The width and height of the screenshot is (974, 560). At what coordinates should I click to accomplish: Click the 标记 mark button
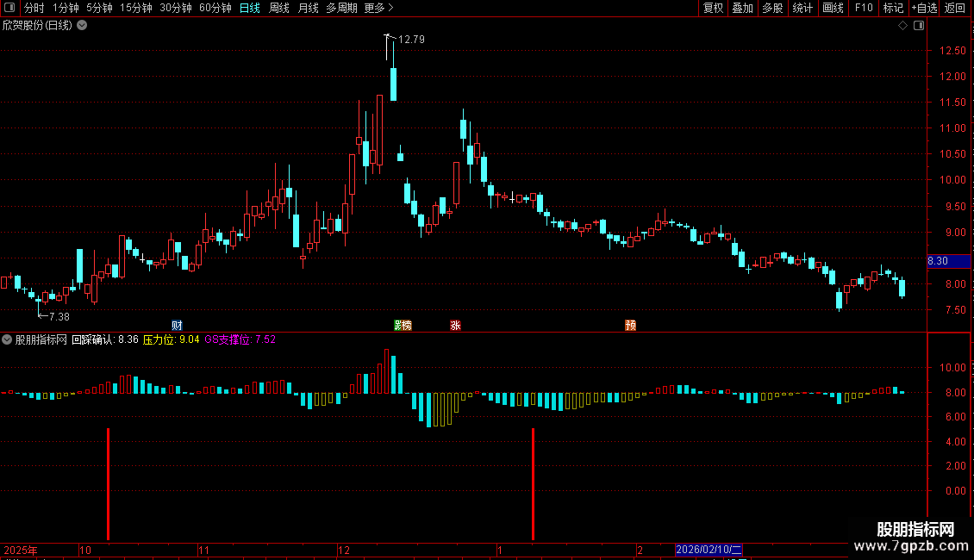click(893, 8)
